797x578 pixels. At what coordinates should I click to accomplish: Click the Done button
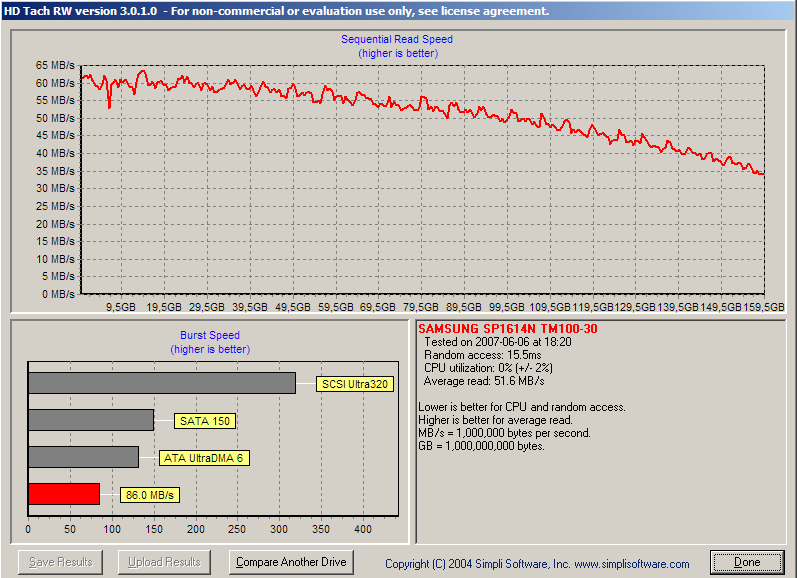(x=747, y=562)
